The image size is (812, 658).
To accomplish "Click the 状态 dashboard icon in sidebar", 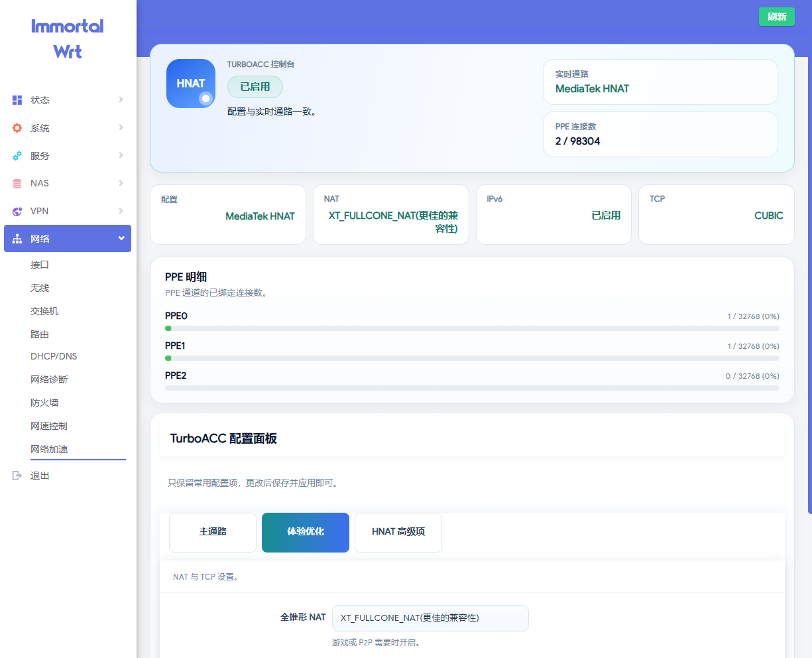I will 17,100.
